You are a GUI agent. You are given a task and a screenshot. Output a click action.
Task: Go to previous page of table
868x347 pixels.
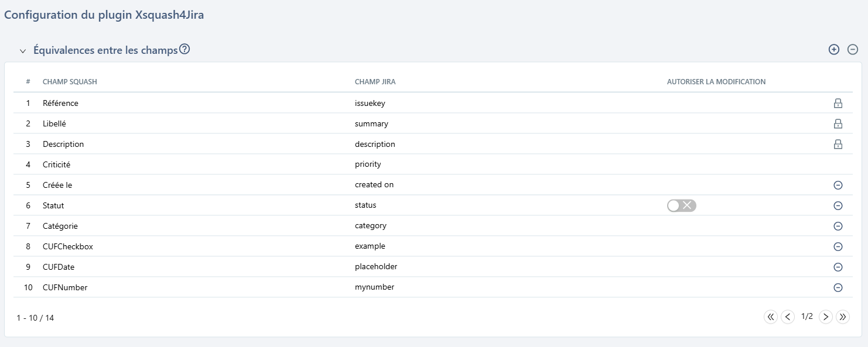point(788,317)
